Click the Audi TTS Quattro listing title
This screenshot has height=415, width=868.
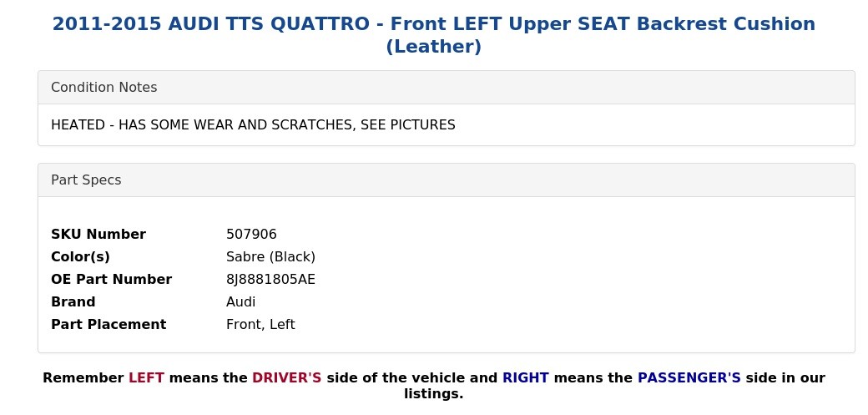pyautogui.click(x=433, y=35)
